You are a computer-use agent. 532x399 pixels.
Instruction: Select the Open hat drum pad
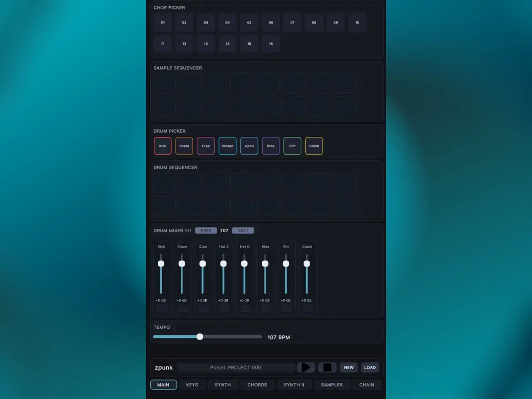(x=249, y=146)
